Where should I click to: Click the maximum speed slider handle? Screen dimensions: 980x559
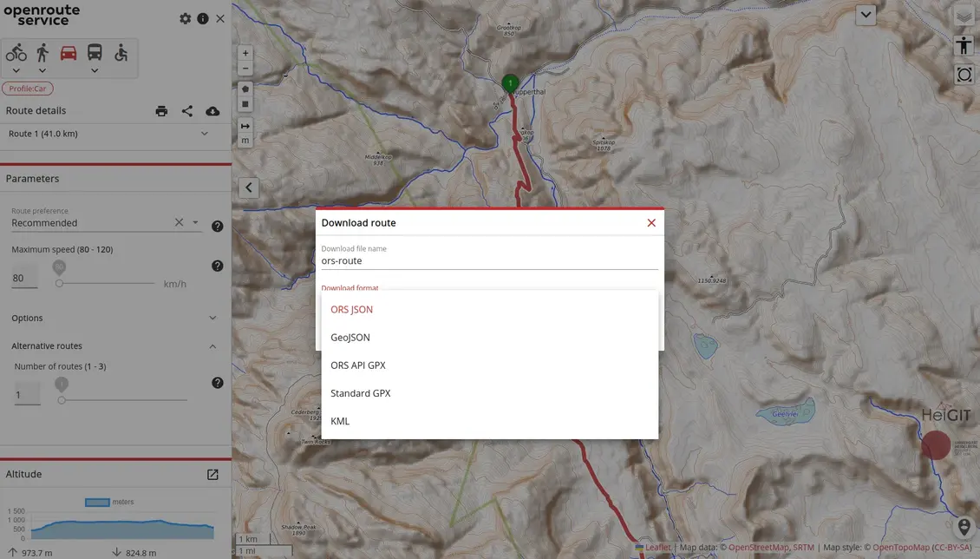pos(59,283)
